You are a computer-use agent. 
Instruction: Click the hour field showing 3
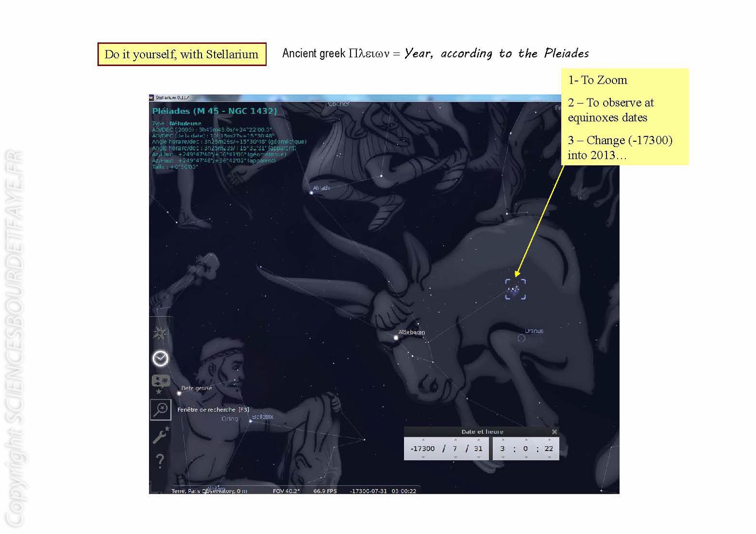503,449
